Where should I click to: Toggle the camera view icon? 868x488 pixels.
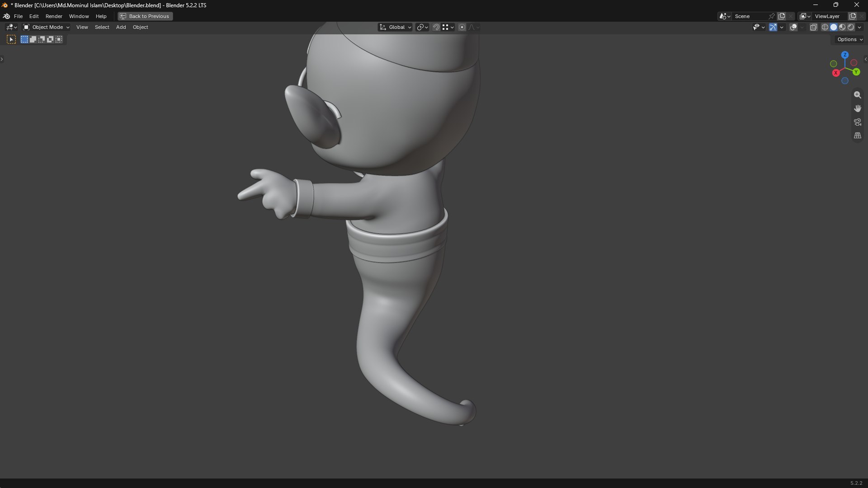(857, 122)
